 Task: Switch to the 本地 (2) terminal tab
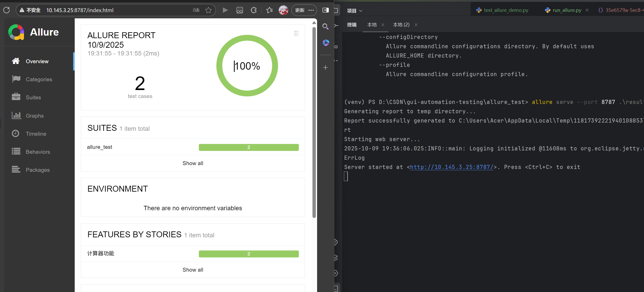point(401,25)
